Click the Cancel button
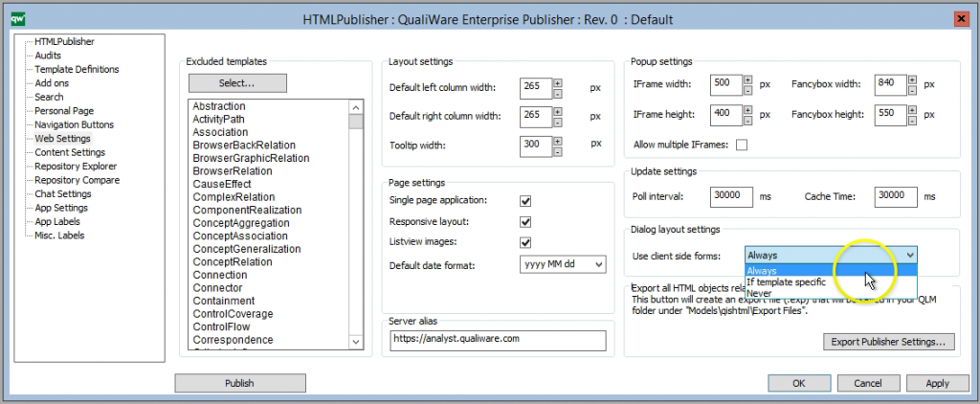Viewport: 980px width, 404px height. 868,383
